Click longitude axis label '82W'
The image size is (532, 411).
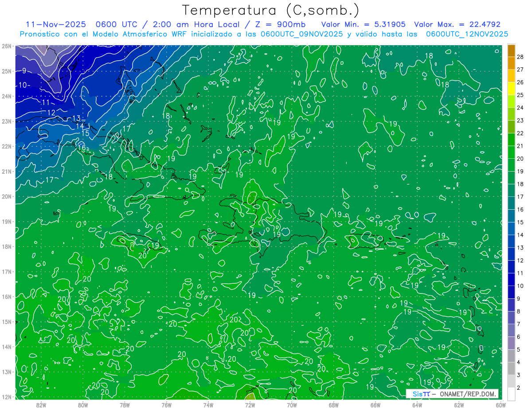(x=41, y=405)
